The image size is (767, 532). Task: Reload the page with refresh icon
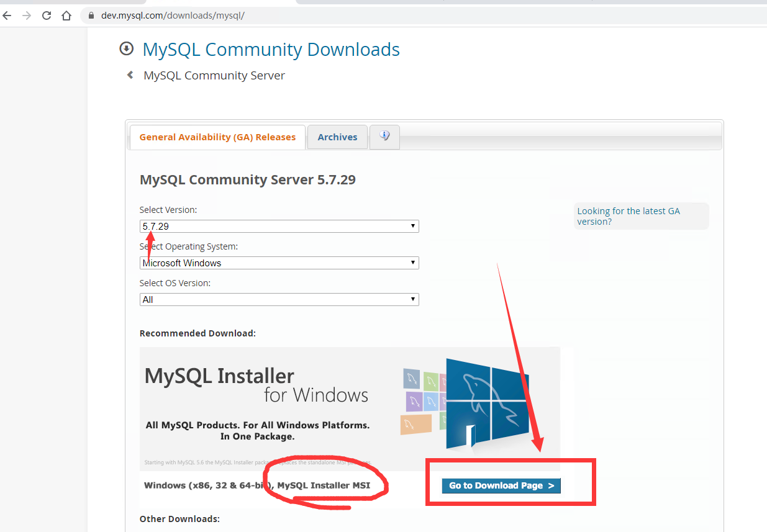47,16
